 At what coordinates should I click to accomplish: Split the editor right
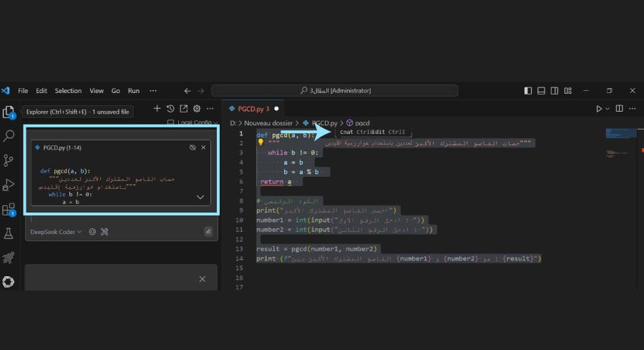tap(620, 109)
